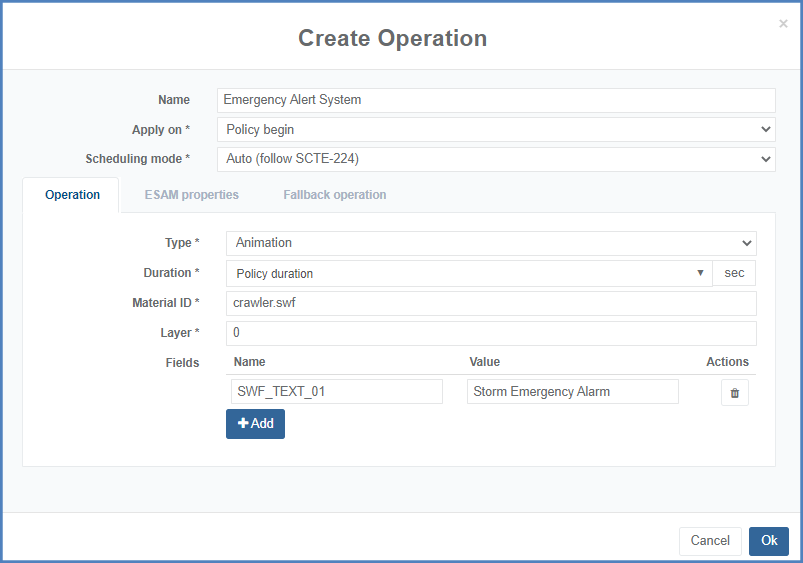Switch to the Operation tab
This screenshot has width=803, height=563.
point(72,195)
